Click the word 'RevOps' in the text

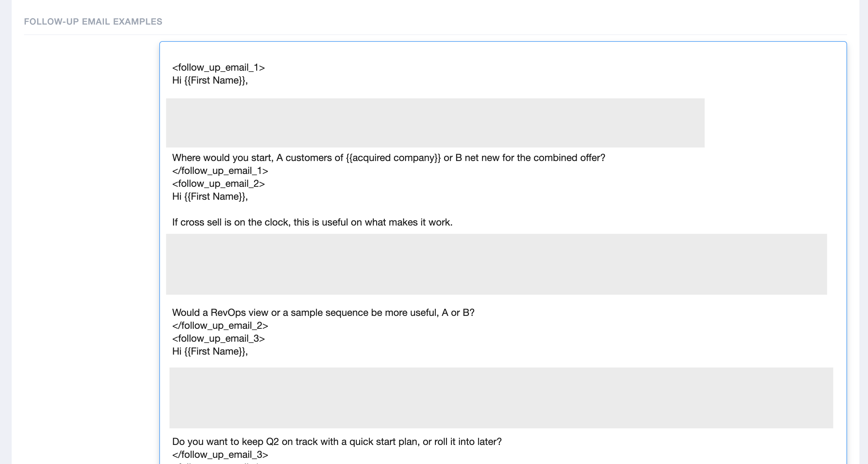pyautogui.click(x=228, y=313)
